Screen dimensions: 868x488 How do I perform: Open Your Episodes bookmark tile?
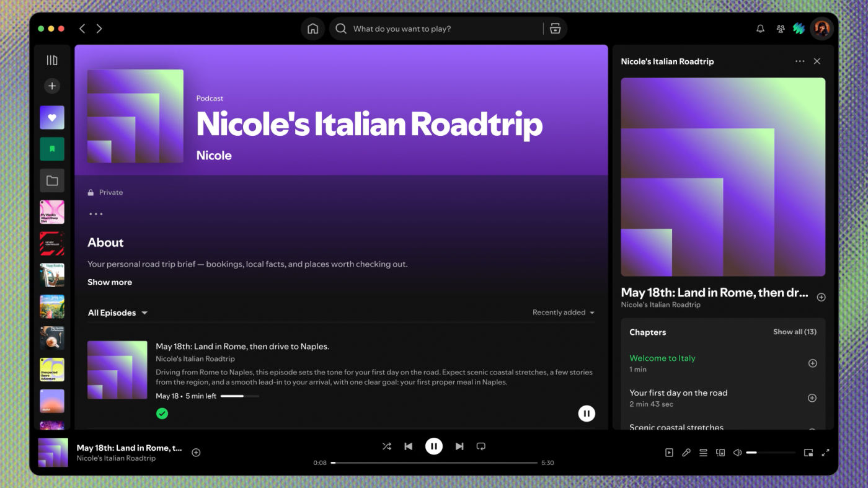coord(52,149)
